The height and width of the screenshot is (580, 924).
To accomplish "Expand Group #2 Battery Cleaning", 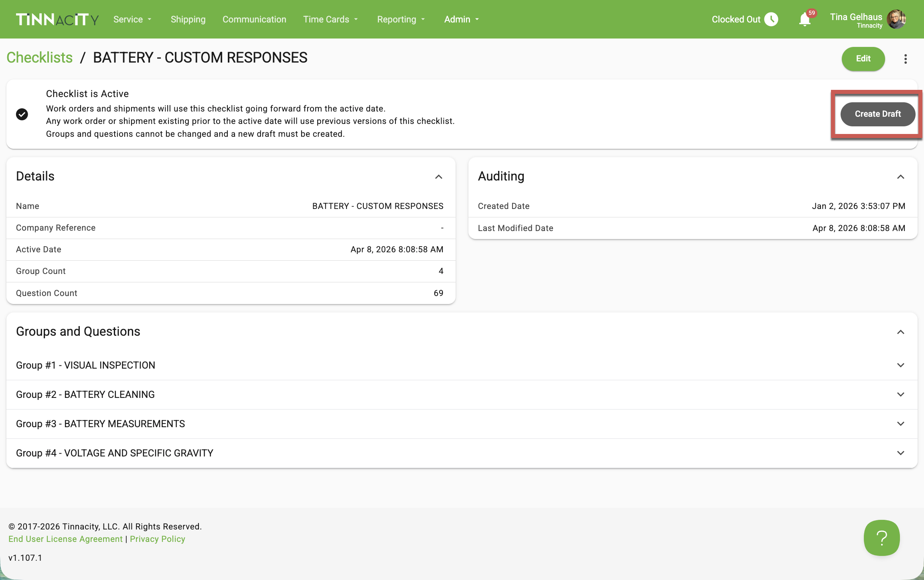I will (901, 395).
